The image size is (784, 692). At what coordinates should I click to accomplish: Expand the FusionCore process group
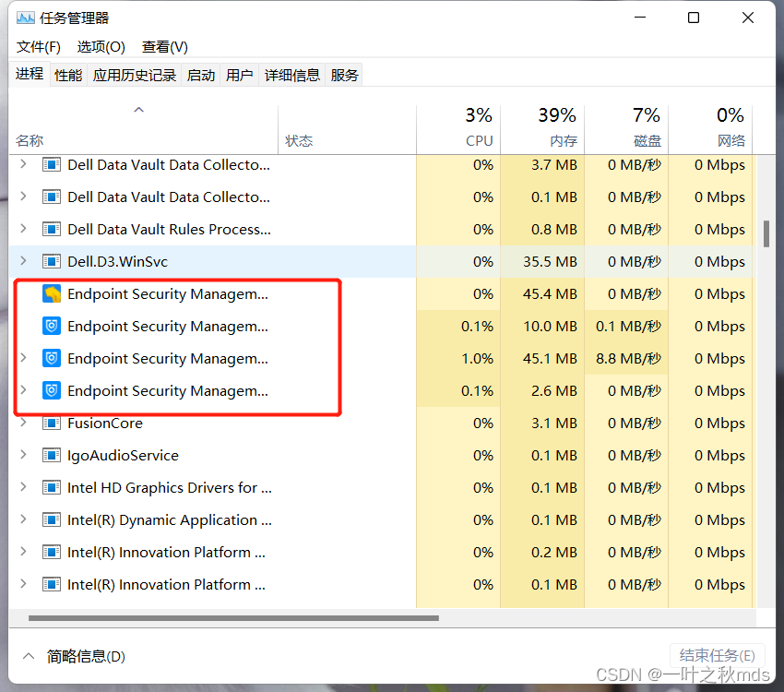[x=23, y=423]
